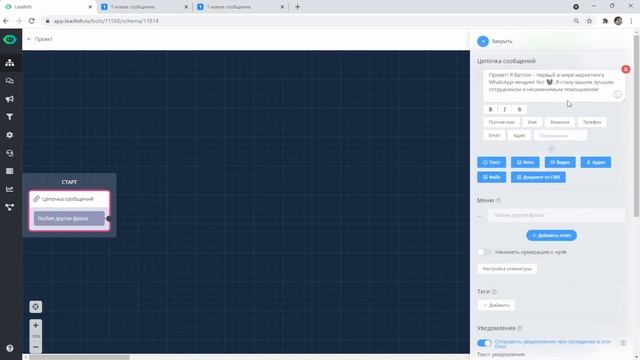Click the browser address bar
The width and height of the screenshot is (640, 360).
coord(306,21)
